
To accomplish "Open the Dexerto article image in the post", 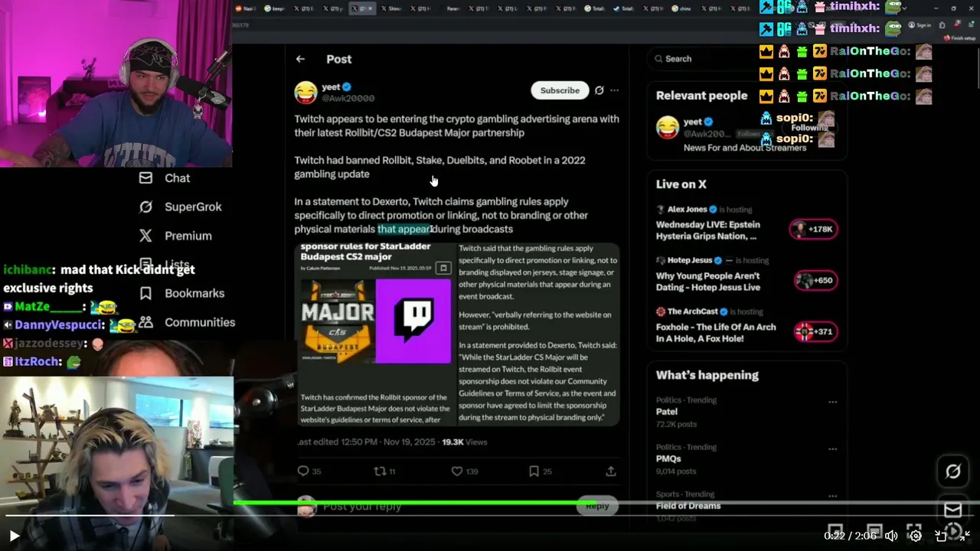I will (x=458, y=334).
